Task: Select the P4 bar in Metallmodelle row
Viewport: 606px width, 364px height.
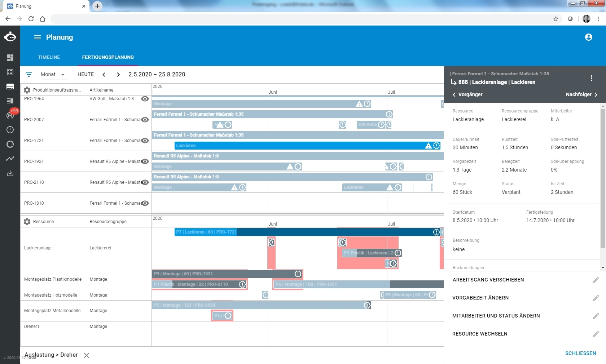Action: 222,316
